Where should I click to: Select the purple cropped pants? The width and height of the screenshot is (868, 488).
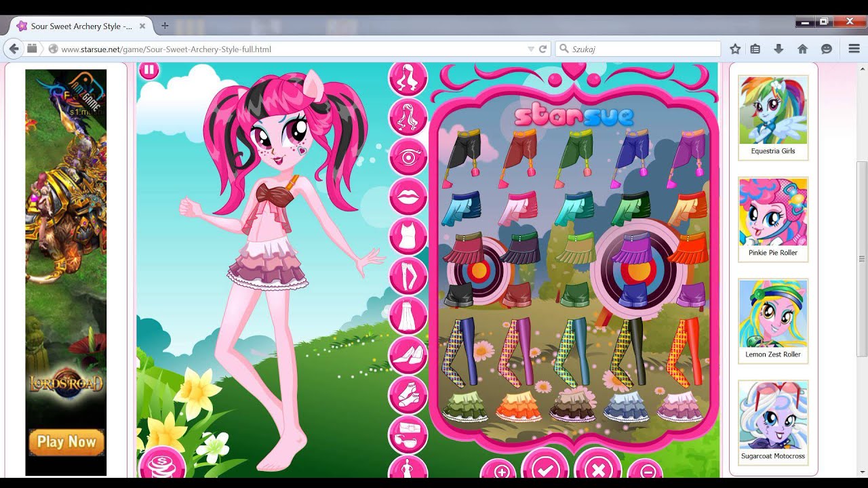coord(687,157)
